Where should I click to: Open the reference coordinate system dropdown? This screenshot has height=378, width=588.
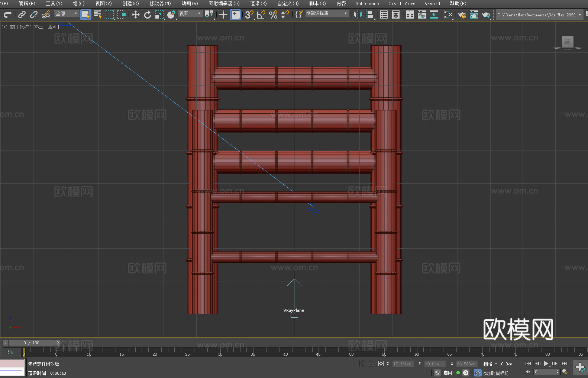pos(190,13)
